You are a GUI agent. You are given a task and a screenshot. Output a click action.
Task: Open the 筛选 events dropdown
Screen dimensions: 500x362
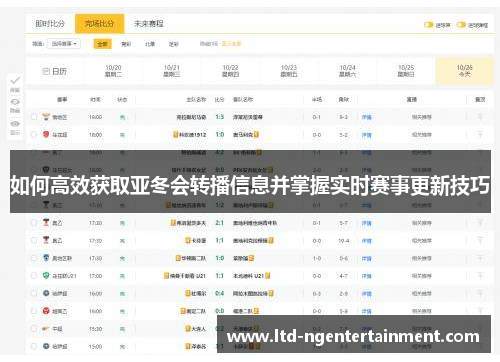point(64,44)
